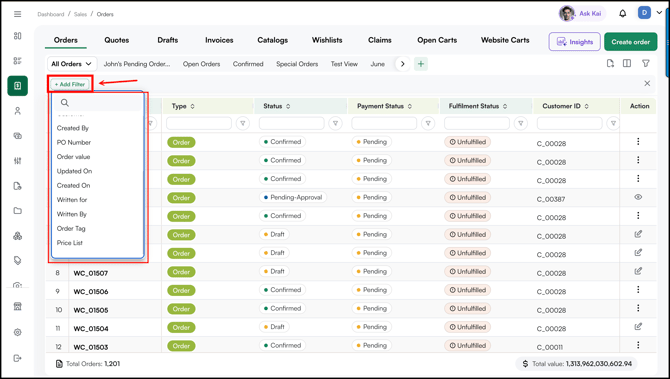Click the column layout icon
The height and width of the screenshot is (379, 670).
tap(627, 63)
